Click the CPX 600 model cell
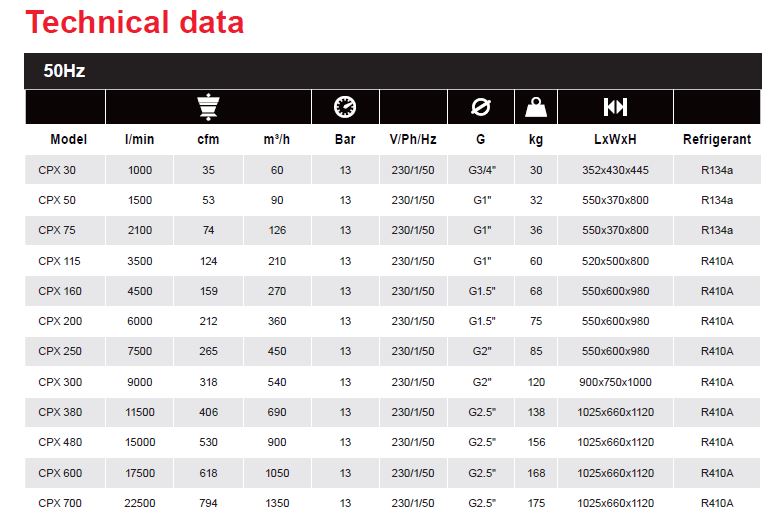Image resolution: width=781 pixels, height=532 pixels. click(60, 473)
